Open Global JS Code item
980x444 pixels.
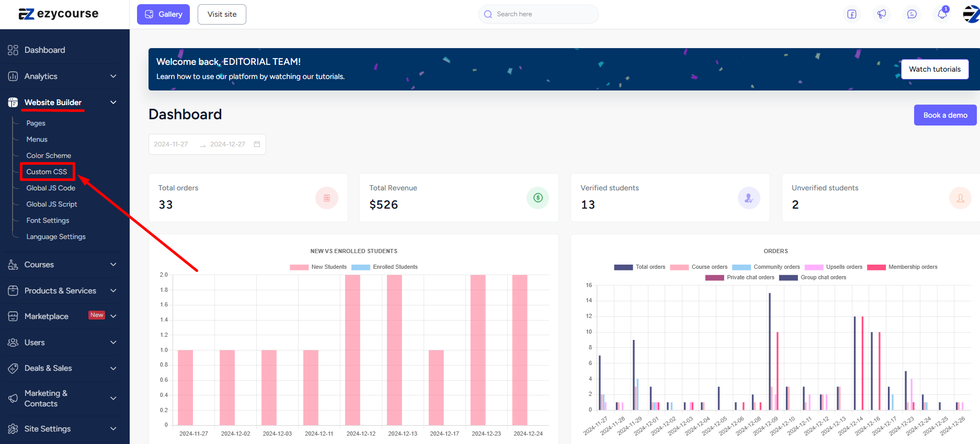click(x=51, y=188)
